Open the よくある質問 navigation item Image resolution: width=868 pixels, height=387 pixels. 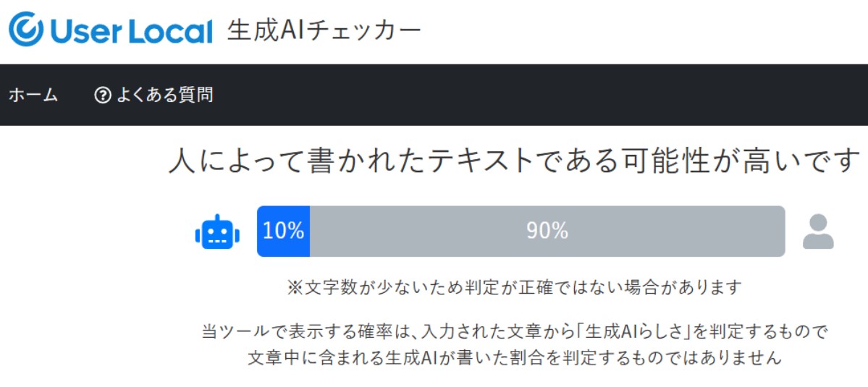164,95
